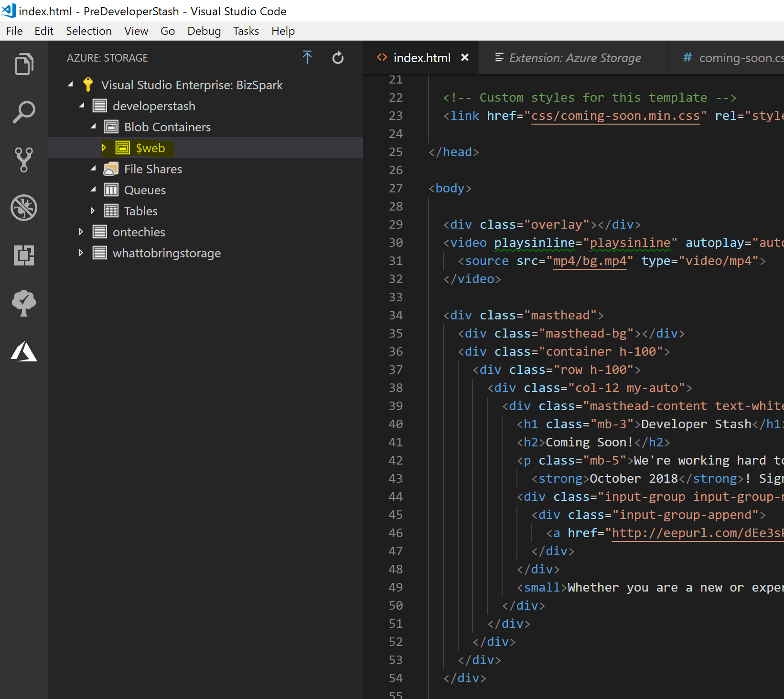Viewport: 784px width, 699px height.
Task: Open the Debug menu
Action: point(204,31)
